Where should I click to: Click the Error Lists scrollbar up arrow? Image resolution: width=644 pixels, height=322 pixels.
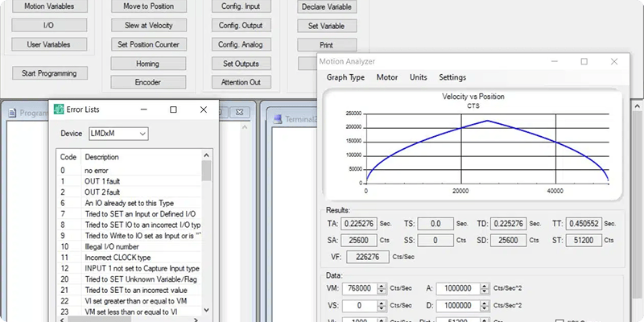(206, 155)
